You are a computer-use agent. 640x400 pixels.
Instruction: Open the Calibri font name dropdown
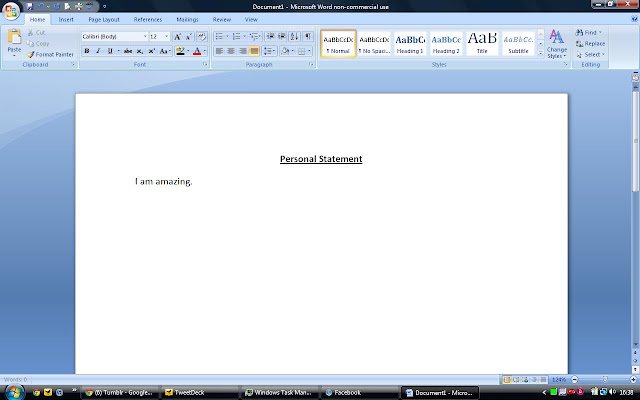pyautogui.click(x=145, y=37)
